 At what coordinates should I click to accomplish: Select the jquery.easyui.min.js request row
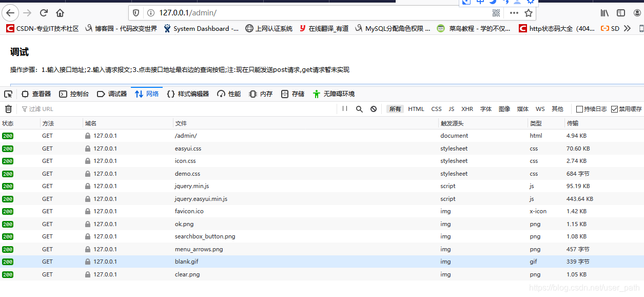coord(322,199)
